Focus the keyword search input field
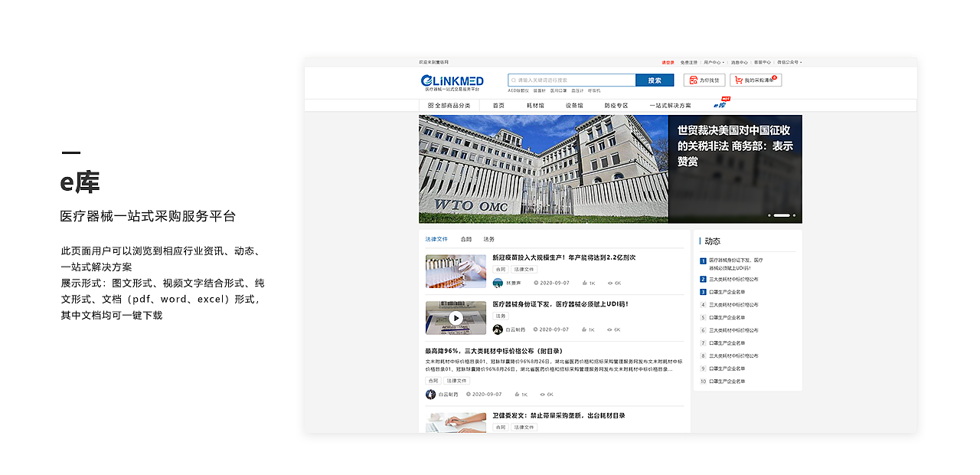Viewport: 980px width, 475px height. point(572,80)
